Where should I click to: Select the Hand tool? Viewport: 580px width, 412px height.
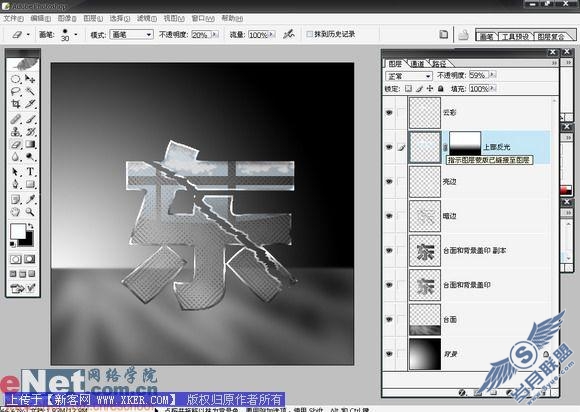(15, 212)
